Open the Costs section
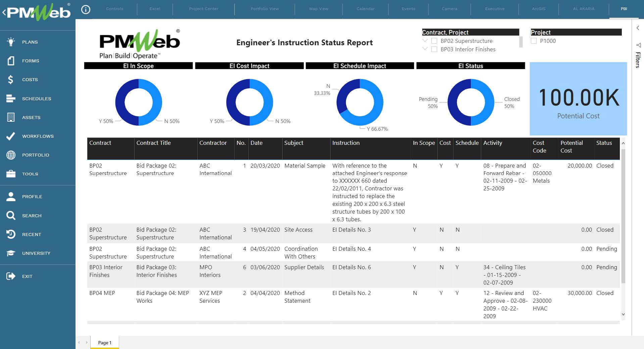Viewport: 644px width, 349px height. tap(10, 79)
